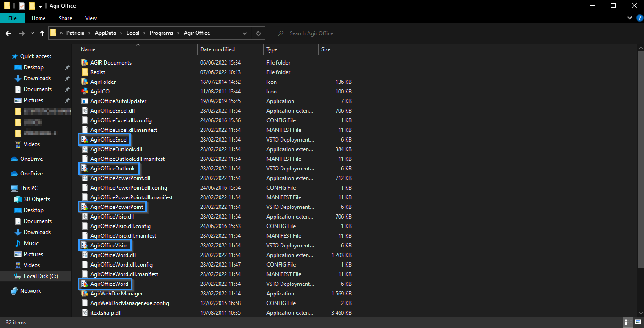Screen dimensions: 644x328
Task: Click the AgirOfficeExcel VSTO deployment icon
Action: [x=84, y=140]
